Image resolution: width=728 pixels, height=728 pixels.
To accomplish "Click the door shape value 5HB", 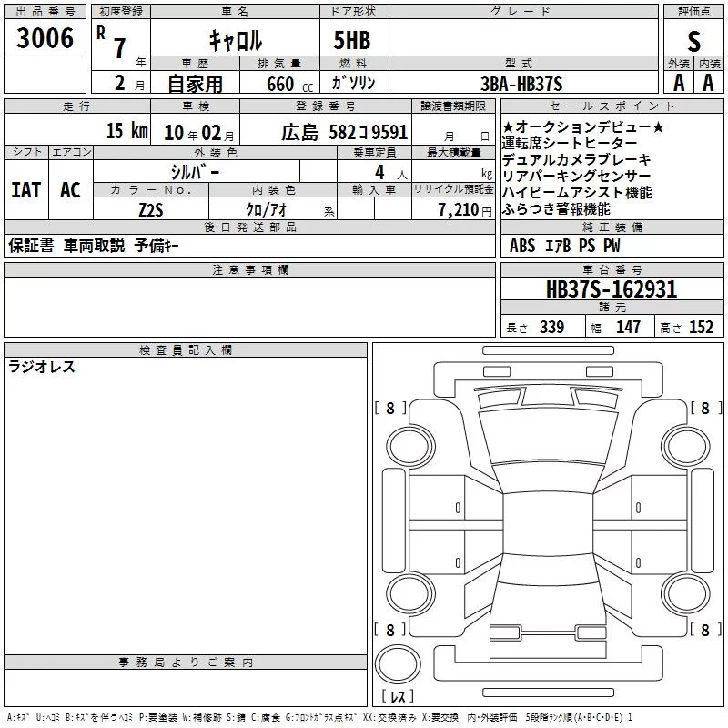I will (352, 40).
